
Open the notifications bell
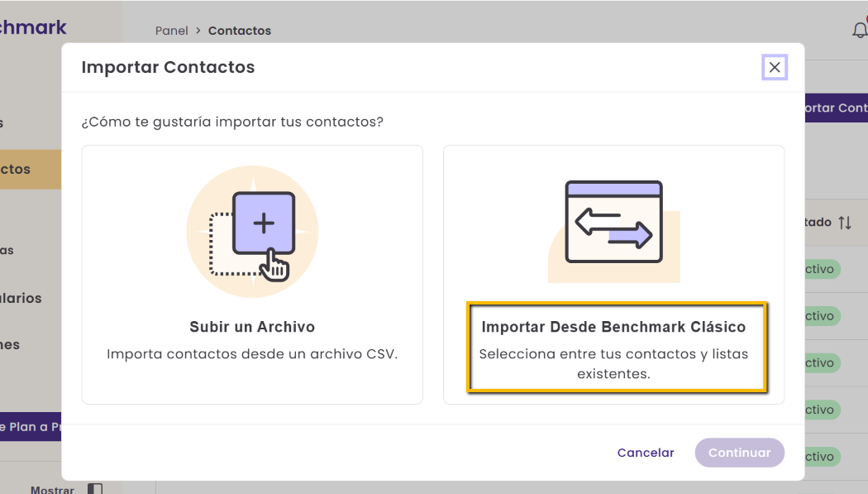(860, 29)
